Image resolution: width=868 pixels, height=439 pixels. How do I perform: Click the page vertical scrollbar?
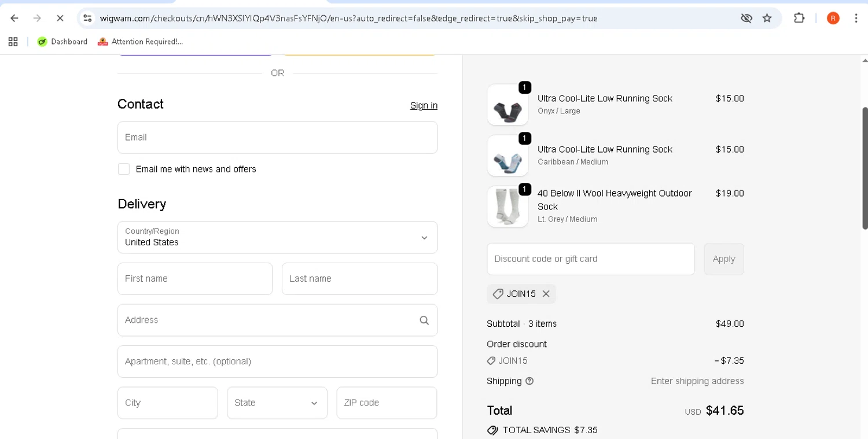[x=865, y=168]
